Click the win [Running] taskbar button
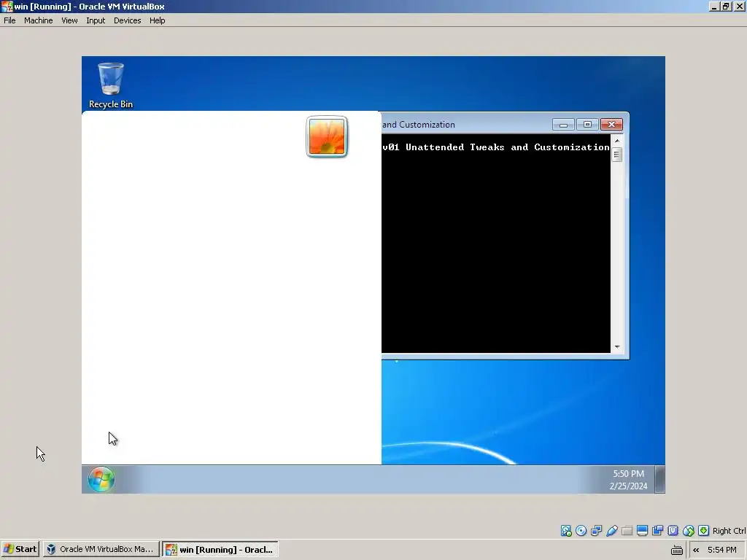 click(x=220, y=549)
